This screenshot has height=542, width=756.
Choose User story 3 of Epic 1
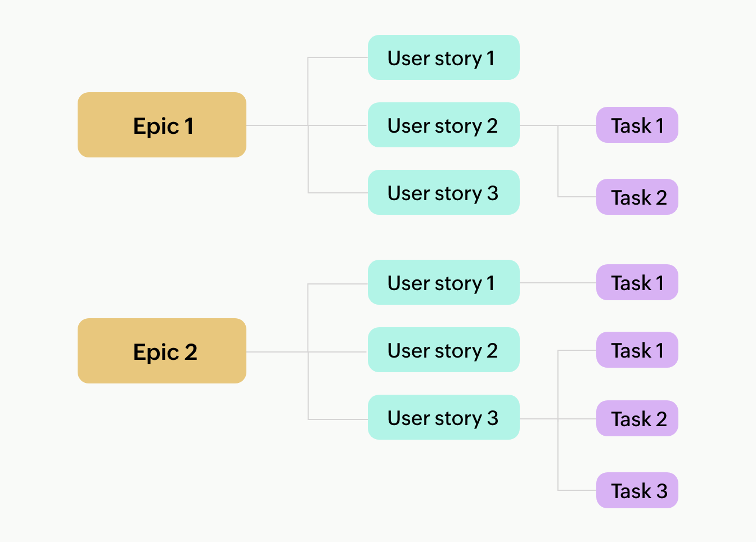443,192
